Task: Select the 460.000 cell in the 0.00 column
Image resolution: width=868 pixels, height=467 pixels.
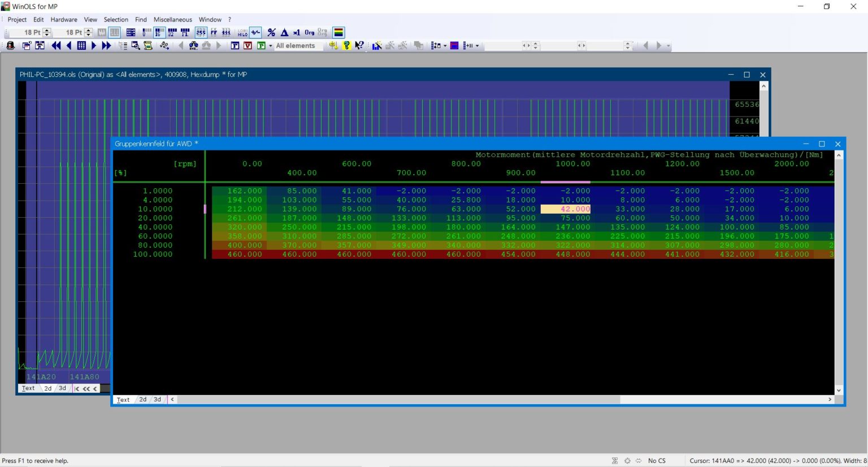Action: pos(244,254)
